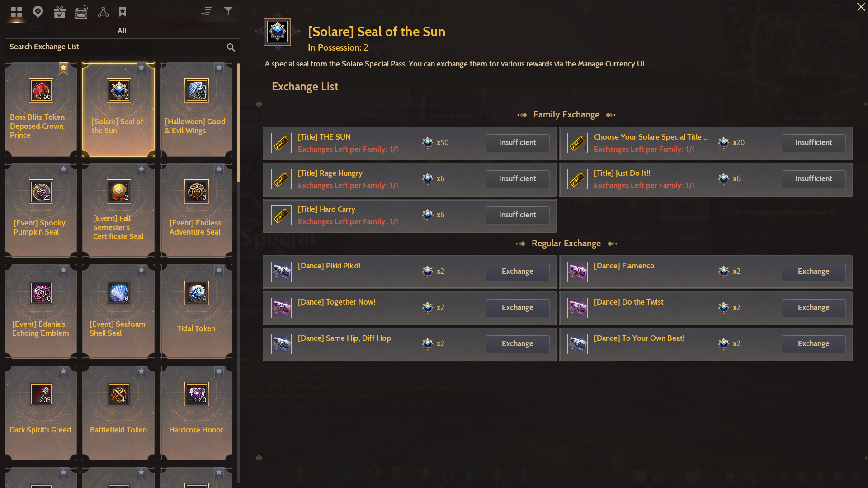Open the filter funnel options
This screenshot has height=488, width=868.
228,11
